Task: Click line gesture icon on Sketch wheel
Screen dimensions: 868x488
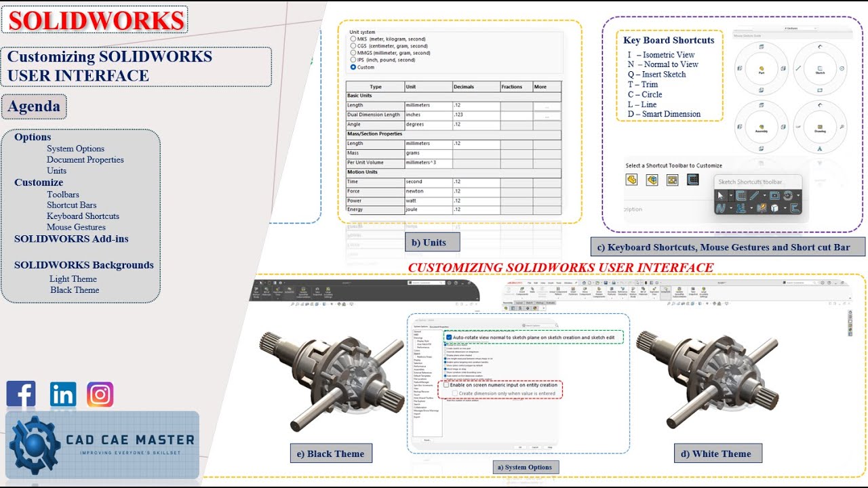Action: tap(798, 68)
